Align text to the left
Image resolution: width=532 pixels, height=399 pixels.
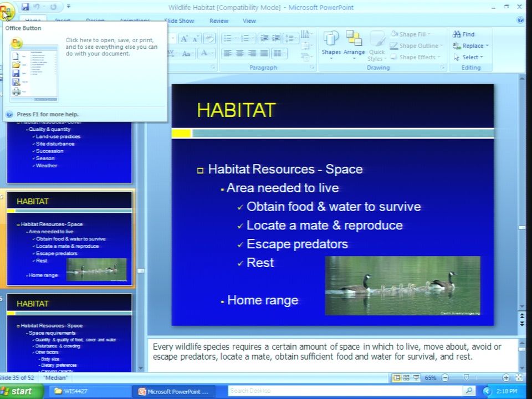[228, 53]
